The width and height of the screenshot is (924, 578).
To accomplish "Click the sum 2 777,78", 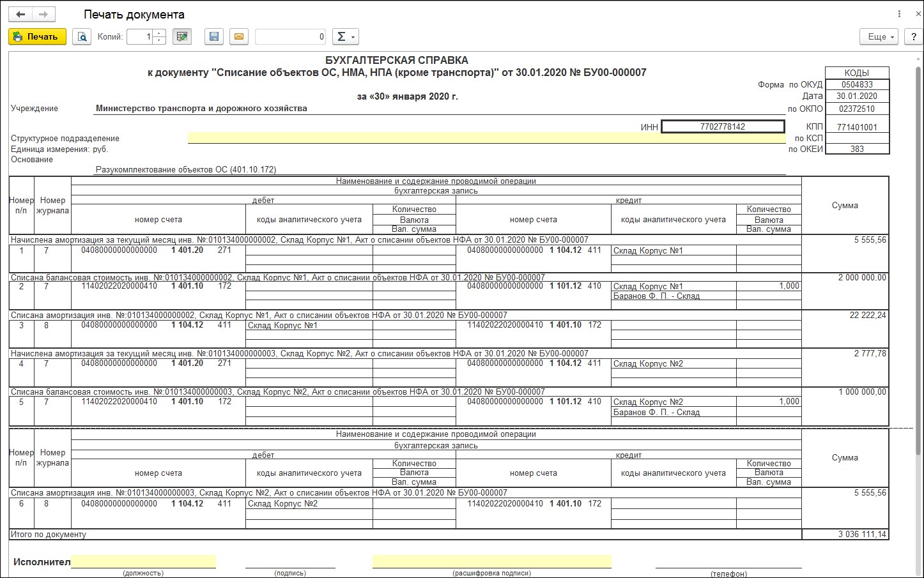I will pyautogui.click(x=870, y=354).
